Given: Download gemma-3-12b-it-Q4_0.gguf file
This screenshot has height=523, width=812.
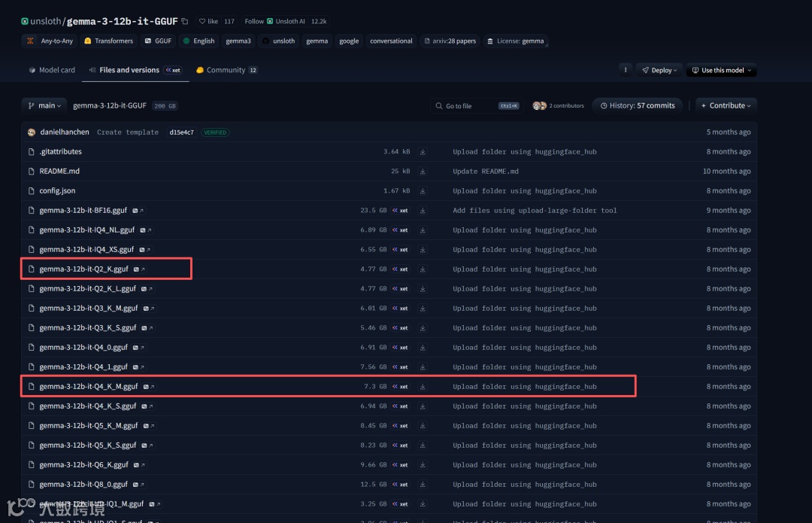Looking at the screenshot, I should 423,347.
